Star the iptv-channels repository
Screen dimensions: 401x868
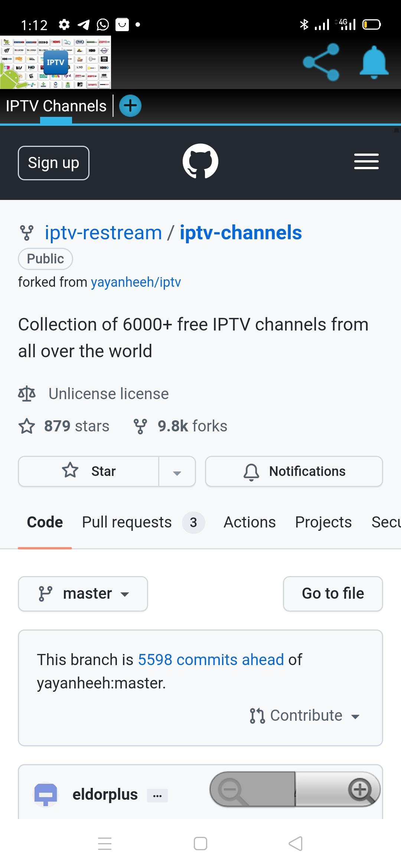pyautogui.click(x=88, y=471)
